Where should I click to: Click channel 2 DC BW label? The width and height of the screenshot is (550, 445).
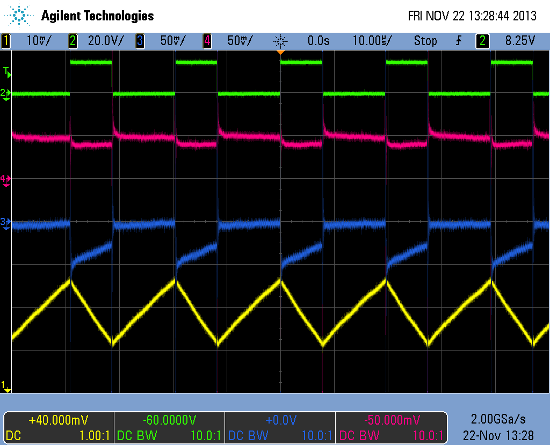tap(137, 436)
